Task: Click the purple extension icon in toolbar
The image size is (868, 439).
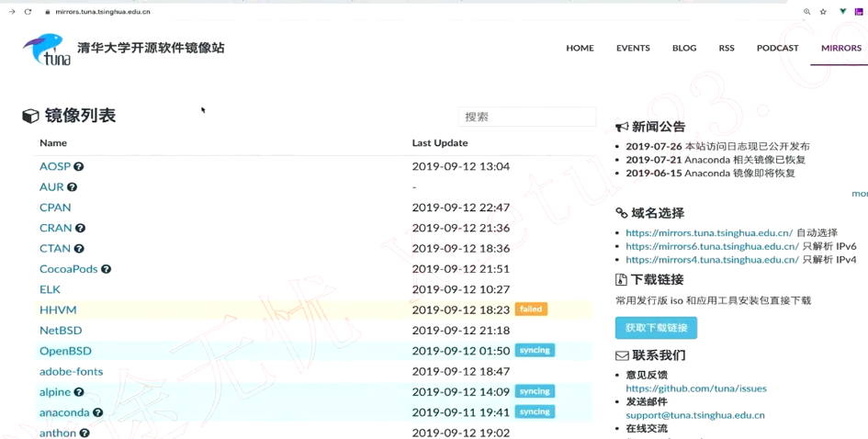Action: pyautogui.click(x=859, y=12)
